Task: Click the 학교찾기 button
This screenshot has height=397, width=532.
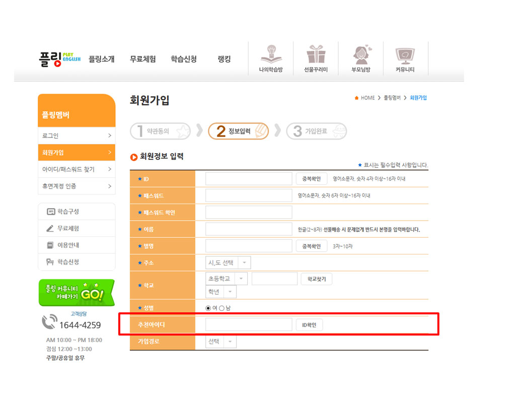Action: click(316, 279)
